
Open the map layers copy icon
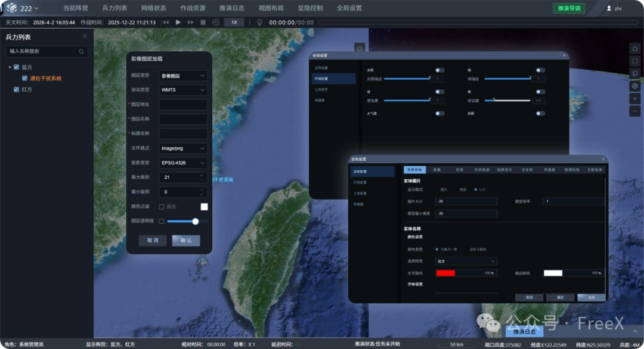634,74
